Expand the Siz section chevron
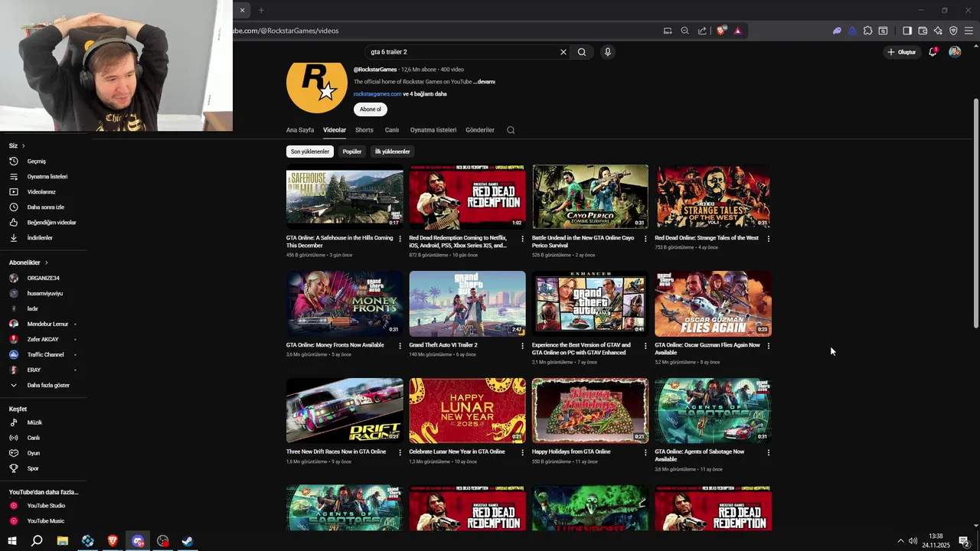This screenshot has width=980, height=551. point(23,145)
